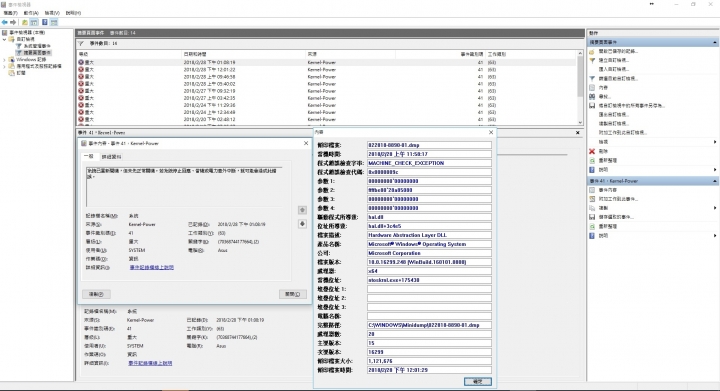Click the save-all-events disk icon in actions
The height and width of the screenshot is (391, 720).
tap(592, 106)
